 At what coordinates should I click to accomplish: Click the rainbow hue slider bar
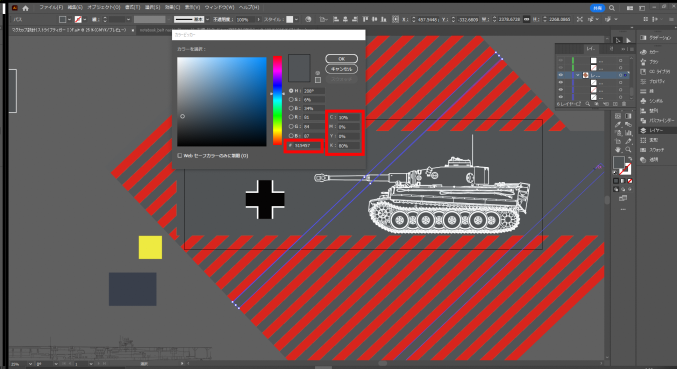pyautogui.click(x=277, y=100)
